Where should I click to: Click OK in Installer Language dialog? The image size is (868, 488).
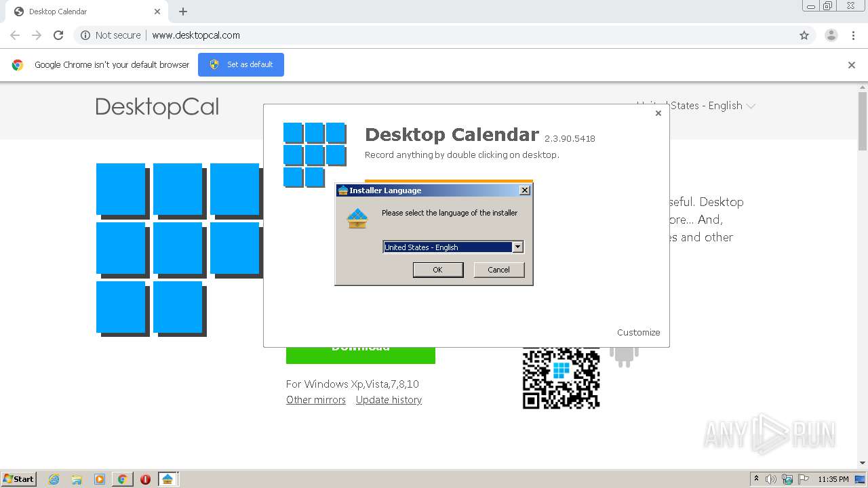[x=437, y=270]
